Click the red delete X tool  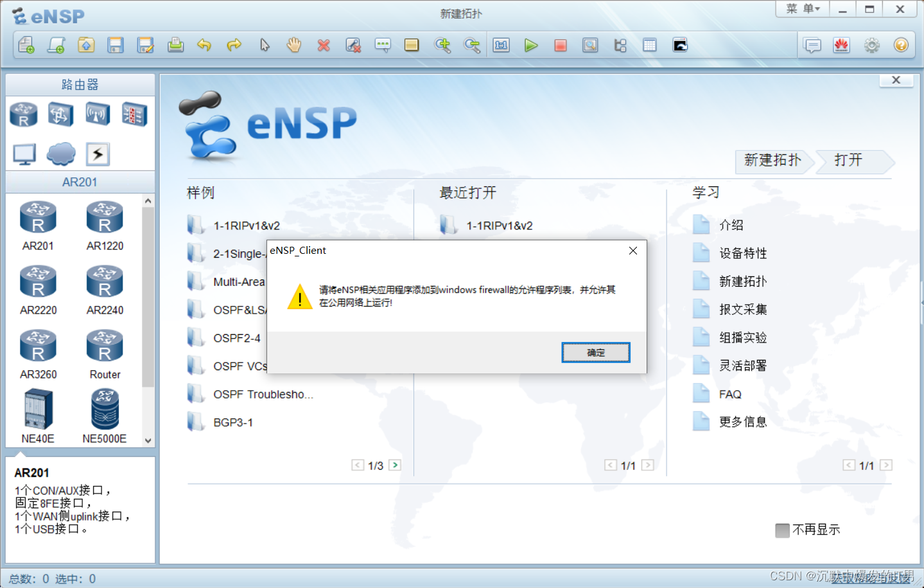[324, 45]
